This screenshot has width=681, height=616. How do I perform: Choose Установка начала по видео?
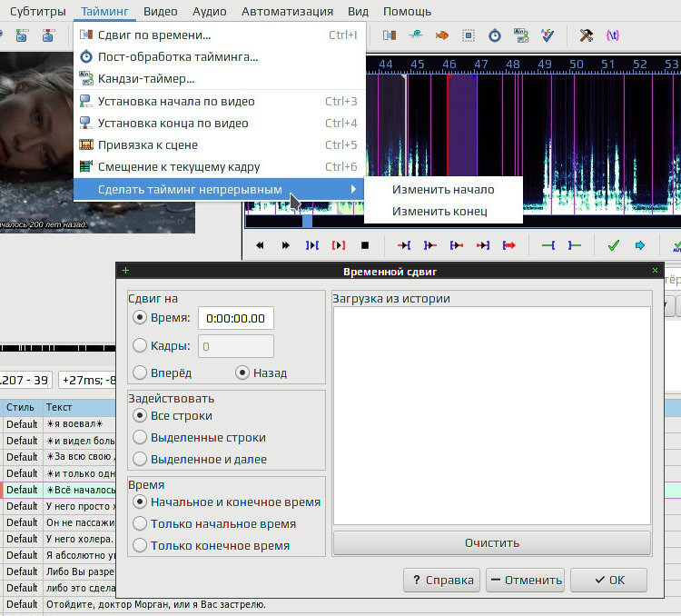[220, 101]
